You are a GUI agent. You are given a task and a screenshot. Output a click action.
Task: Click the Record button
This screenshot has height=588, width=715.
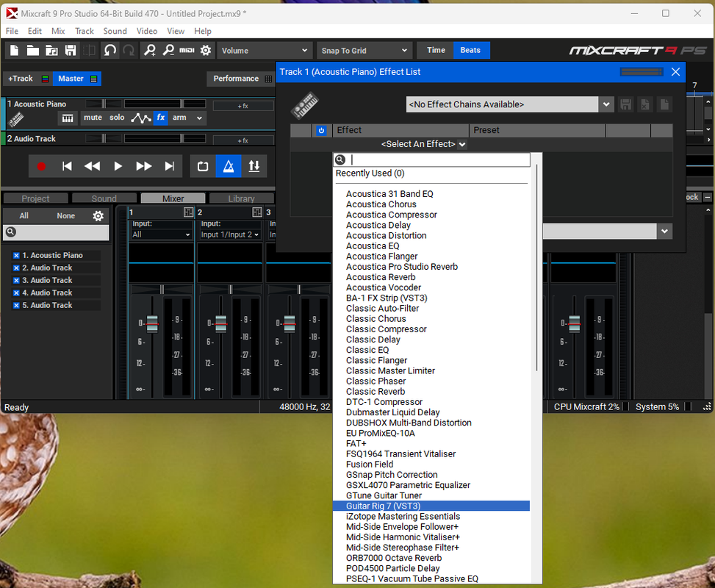click(41, 166)
